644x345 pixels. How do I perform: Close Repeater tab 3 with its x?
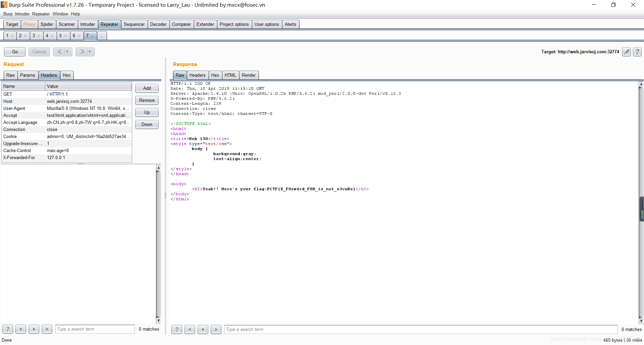click(39, 36)
